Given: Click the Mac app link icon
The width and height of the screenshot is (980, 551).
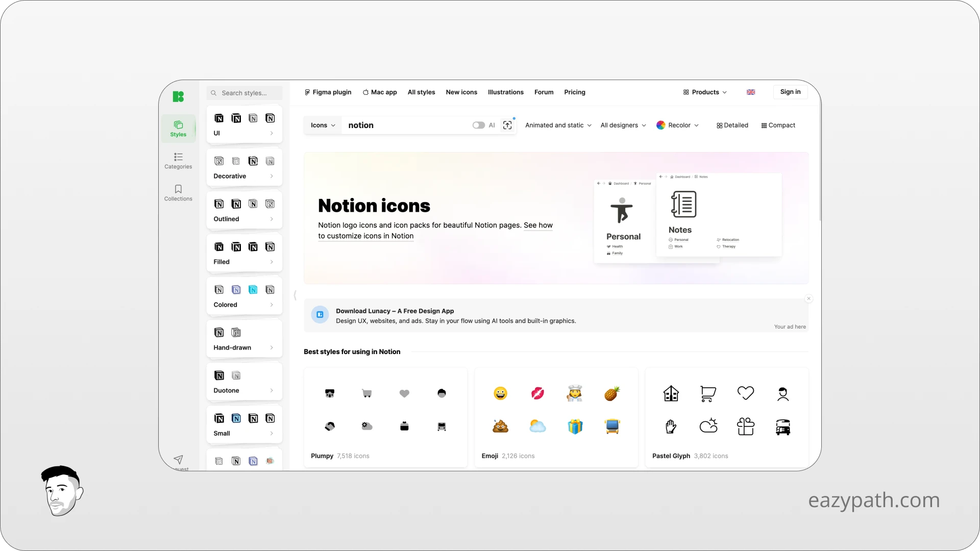Looking at the screenshot, I should [x=366, y=92].
